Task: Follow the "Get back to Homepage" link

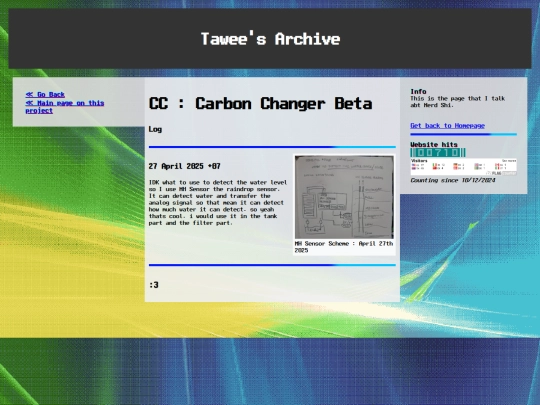Action: tap(447, 126)
